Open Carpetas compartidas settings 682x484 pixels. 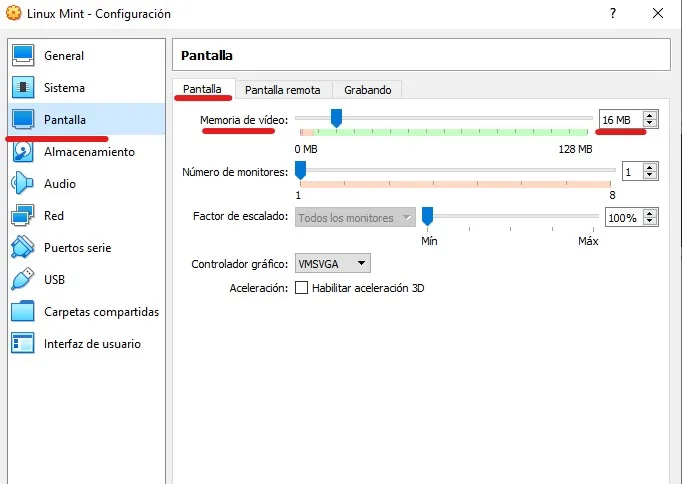[x=101, y=312]
